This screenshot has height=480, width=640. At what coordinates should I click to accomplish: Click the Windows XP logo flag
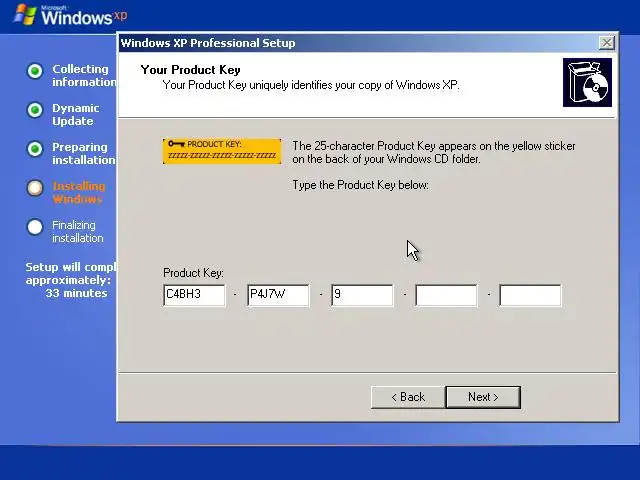pos(24,15)
